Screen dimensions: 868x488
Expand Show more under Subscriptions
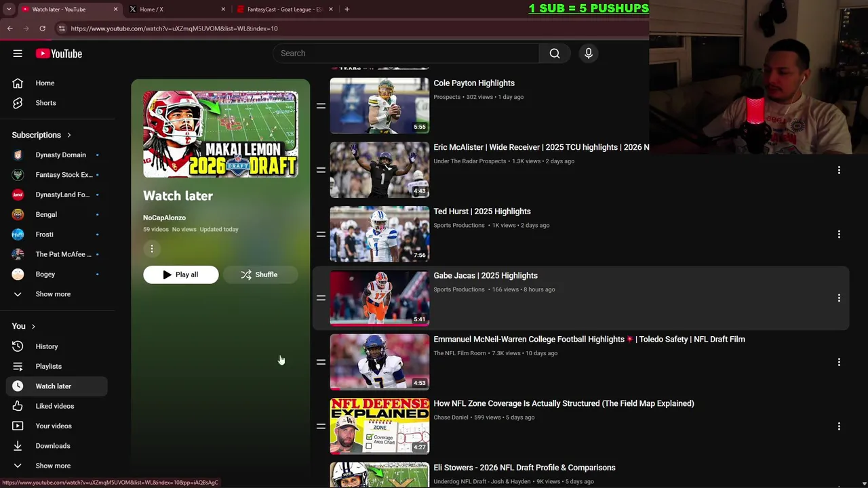click(x=57, y=294)
